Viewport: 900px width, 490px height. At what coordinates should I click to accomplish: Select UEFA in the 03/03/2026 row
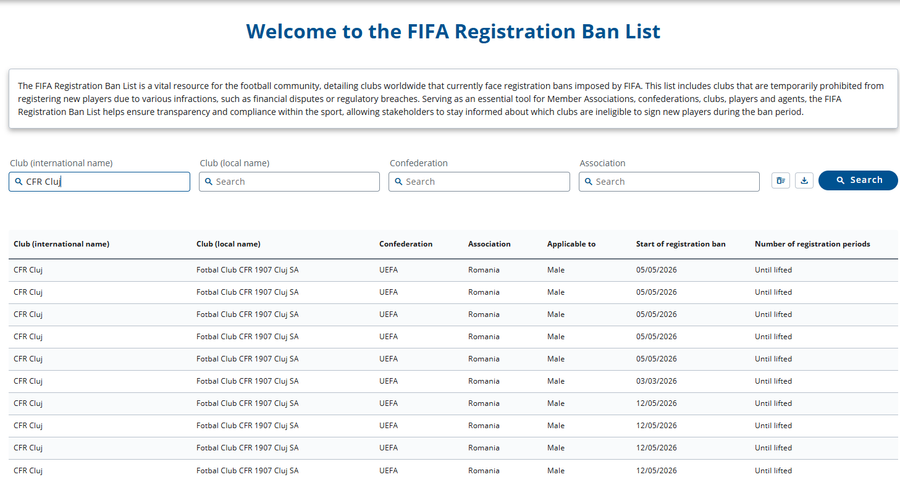[389, 381]
